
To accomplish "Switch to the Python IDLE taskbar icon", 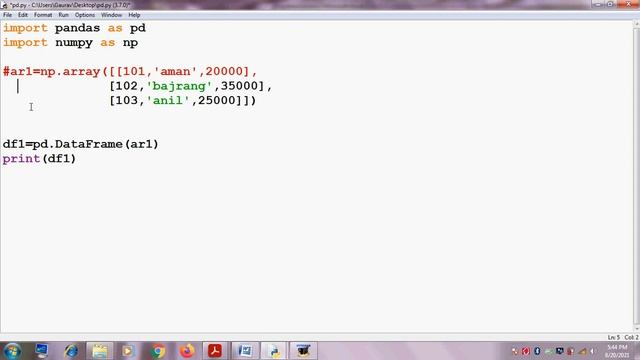I will (274, 351).
